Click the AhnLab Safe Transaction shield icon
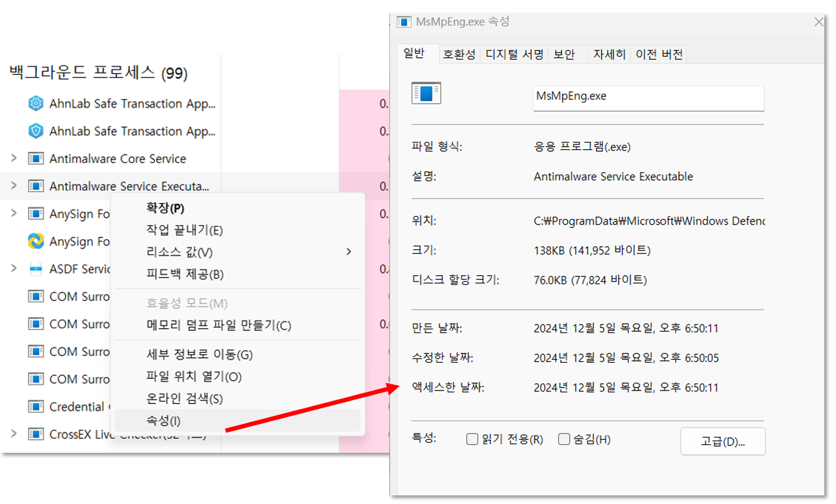The image size is (836, 504). click(36, 131)
